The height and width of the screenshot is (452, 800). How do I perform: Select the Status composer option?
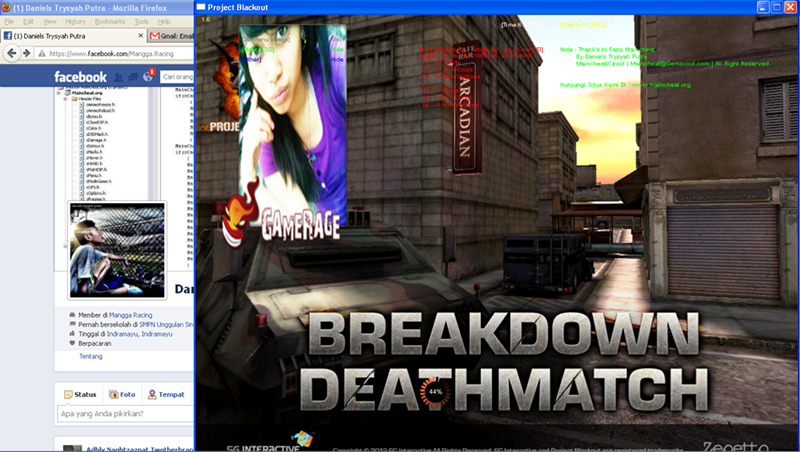(80, 394)
